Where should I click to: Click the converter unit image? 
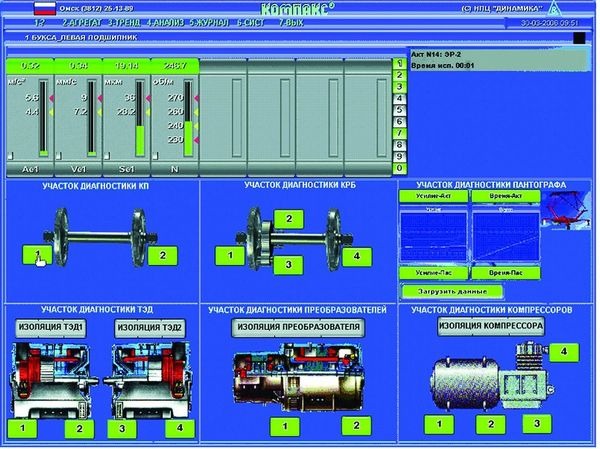coord(296,380)
